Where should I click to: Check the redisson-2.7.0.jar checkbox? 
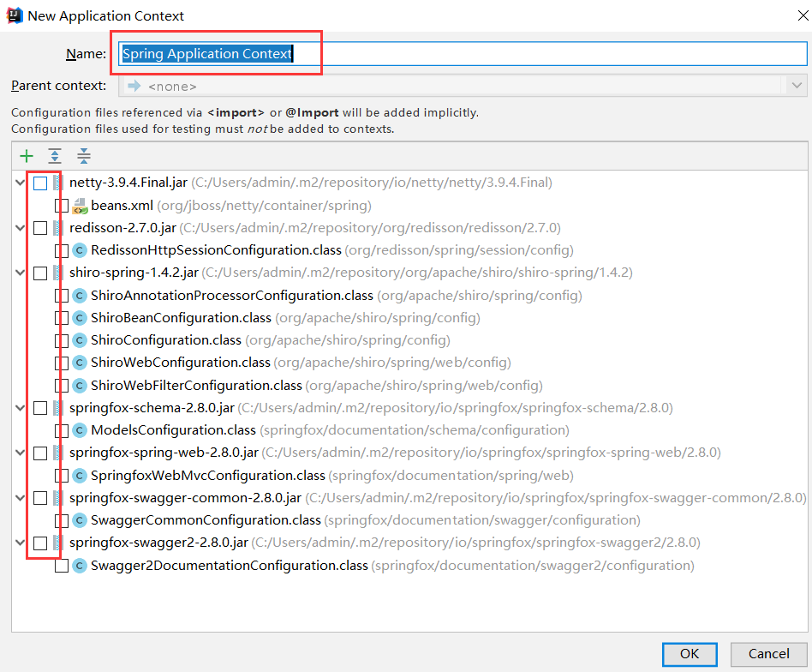tap(40, 228)
